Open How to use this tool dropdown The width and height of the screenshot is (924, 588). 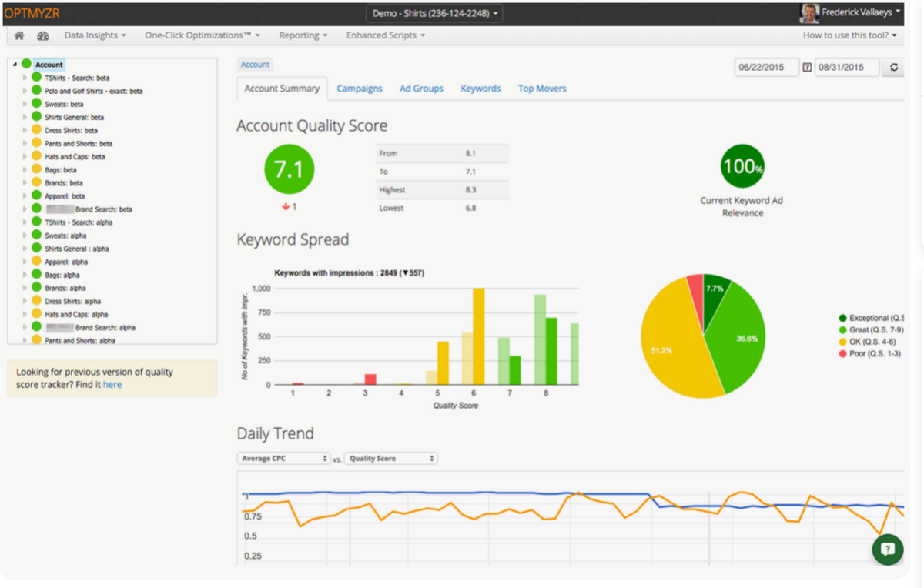[x=850, y=35]
